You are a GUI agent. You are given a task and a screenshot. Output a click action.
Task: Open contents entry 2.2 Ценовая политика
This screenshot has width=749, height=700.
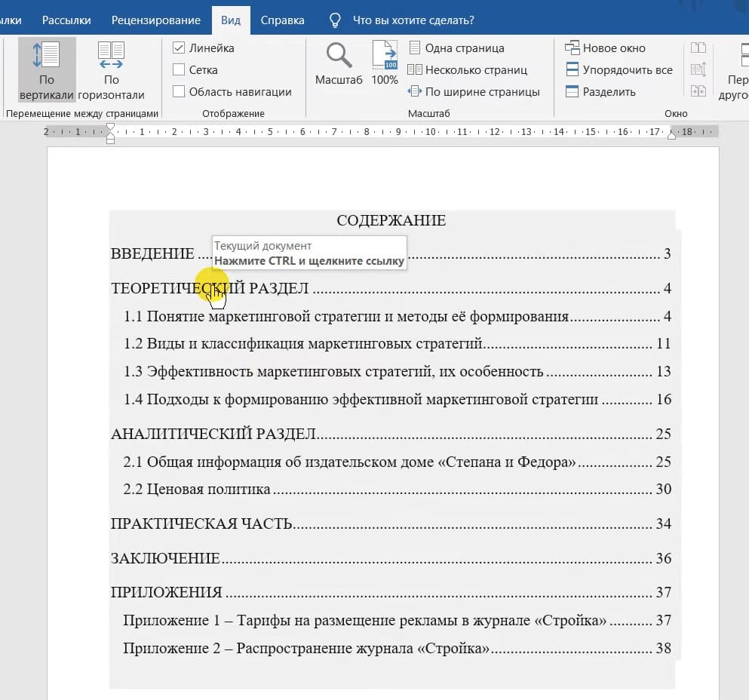click(x=397, y=489)
